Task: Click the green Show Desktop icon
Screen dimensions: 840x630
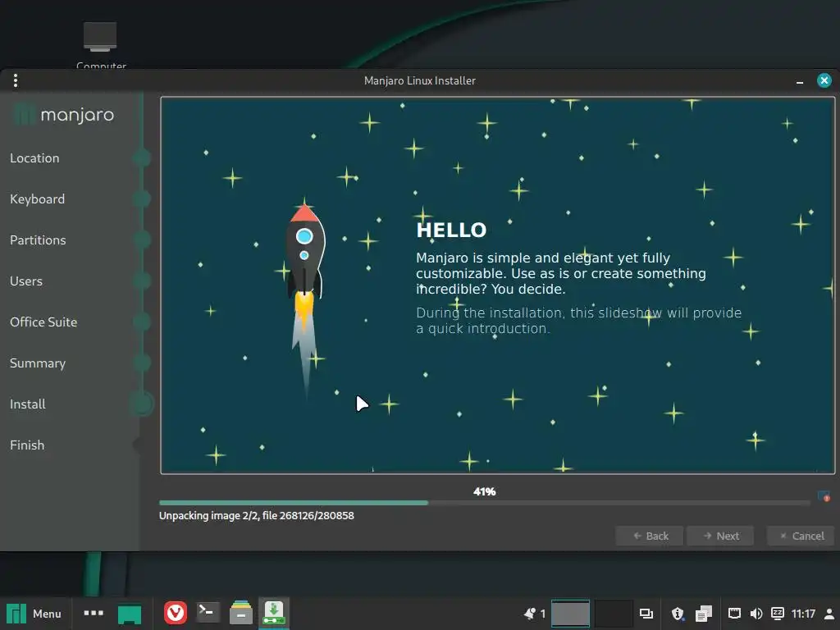Action: pos(129,614)
